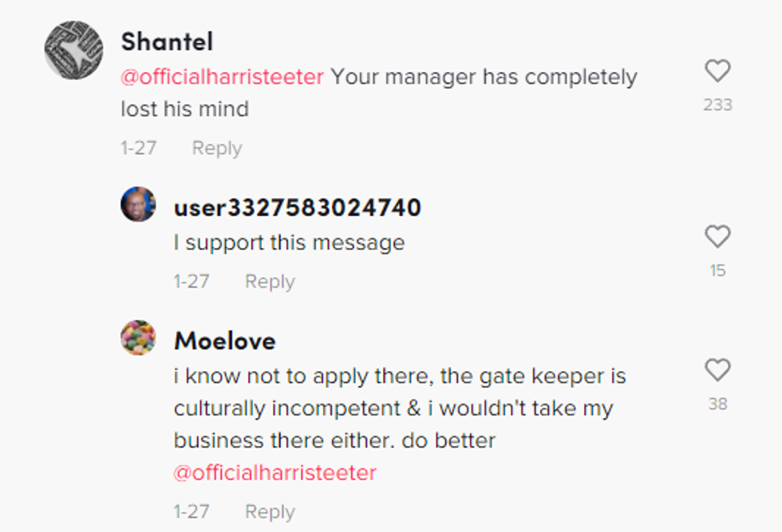Reply to Shantel's comment
Image resolution: width=782 pixels, height=532 pixels.
(x=216, y=148)
